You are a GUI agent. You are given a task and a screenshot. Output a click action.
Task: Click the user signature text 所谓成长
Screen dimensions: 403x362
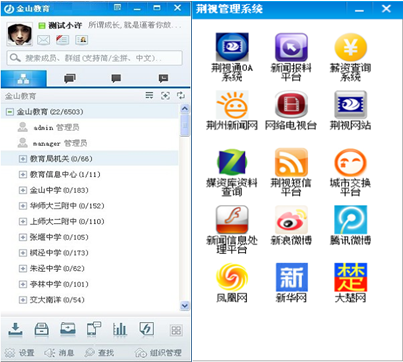tap(135, 25)
